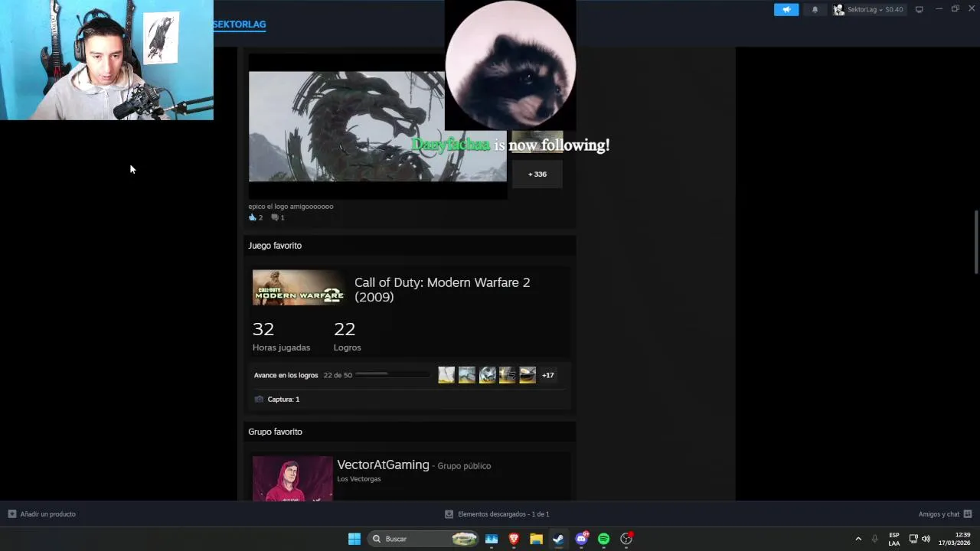Open third achievement icon in showcase
The height and width of the screenshot is (551, 980).
click(x=487, y=375)
